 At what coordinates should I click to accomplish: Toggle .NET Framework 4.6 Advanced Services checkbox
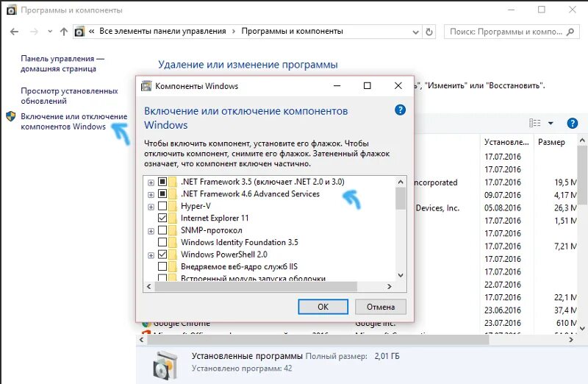click(162, 193)
